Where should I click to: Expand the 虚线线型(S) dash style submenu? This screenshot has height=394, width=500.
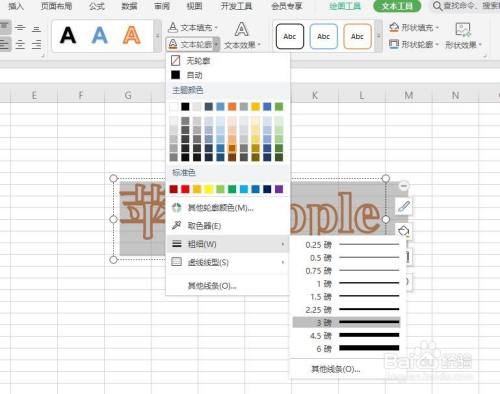point(227,262)
